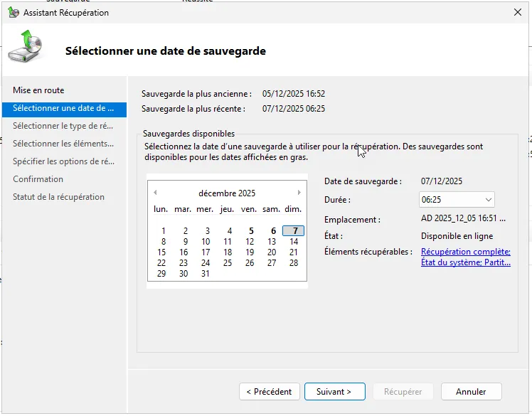Select December 5 backup date
Viewport: 532px width, 416px height.
(251, 231)
